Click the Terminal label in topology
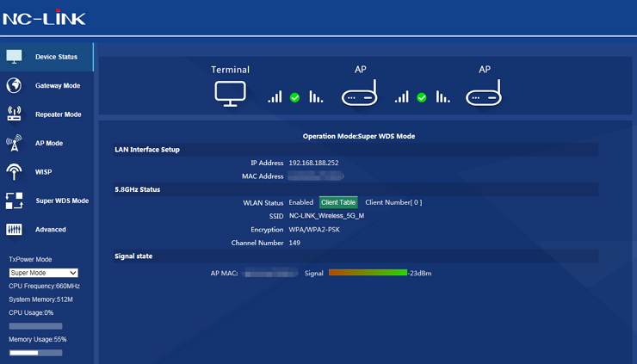The height and width of the screenshot is (364, 637). click(x=230, y=70)
